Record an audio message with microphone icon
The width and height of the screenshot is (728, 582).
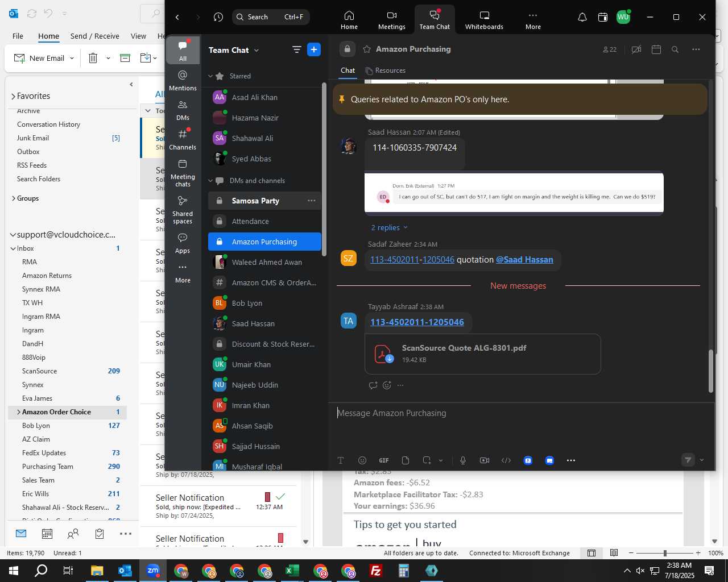[463, 460]
